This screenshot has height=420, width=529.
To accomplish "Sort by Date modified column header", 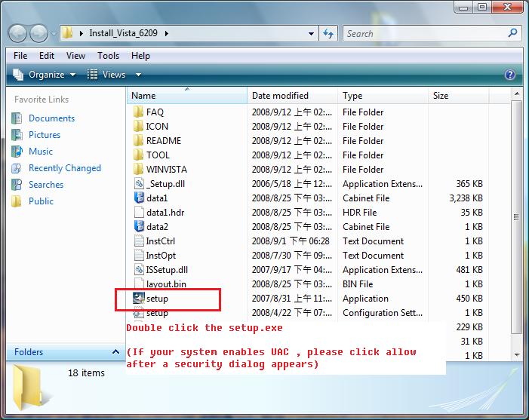I will (280, 96).
